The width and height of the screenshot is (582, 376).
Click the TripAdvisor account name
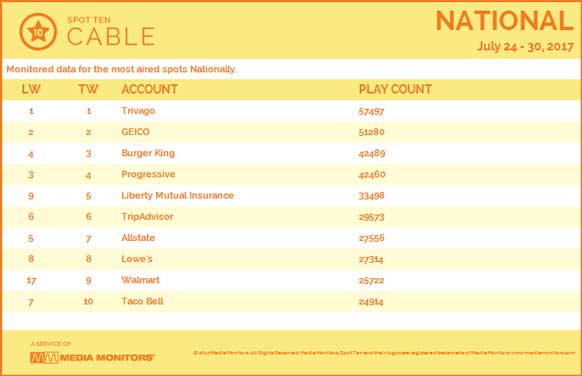point(147,217)
